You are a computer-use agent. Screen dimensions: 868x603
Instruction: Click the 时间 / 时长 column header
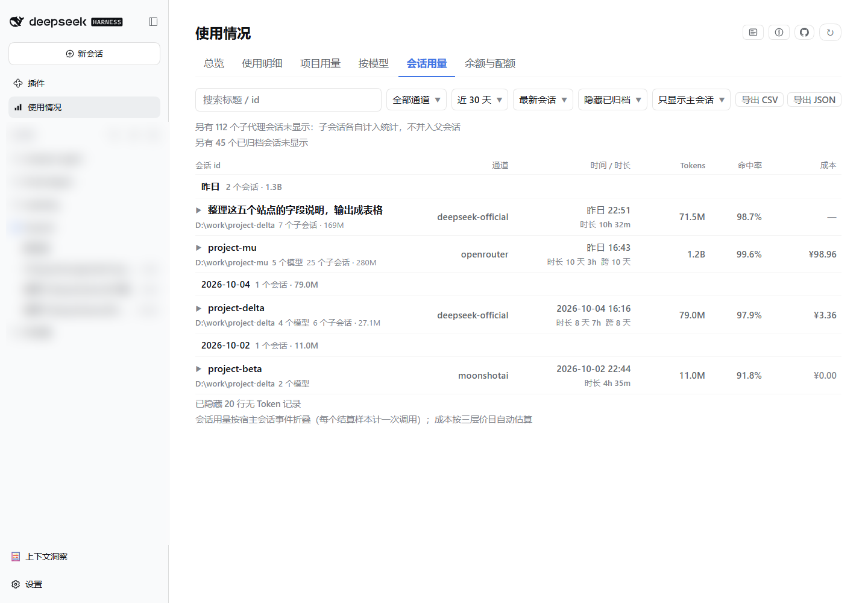click(610, 165)
